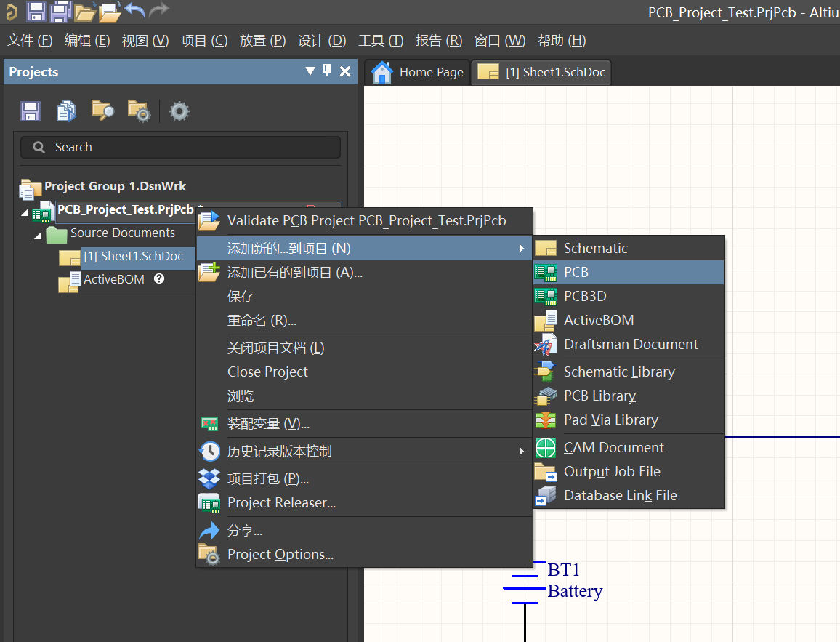This screenshot has height=642, width=840.
Task: Expand the 历史记录版本控制 submenu arrow
Action: point(521,452)
